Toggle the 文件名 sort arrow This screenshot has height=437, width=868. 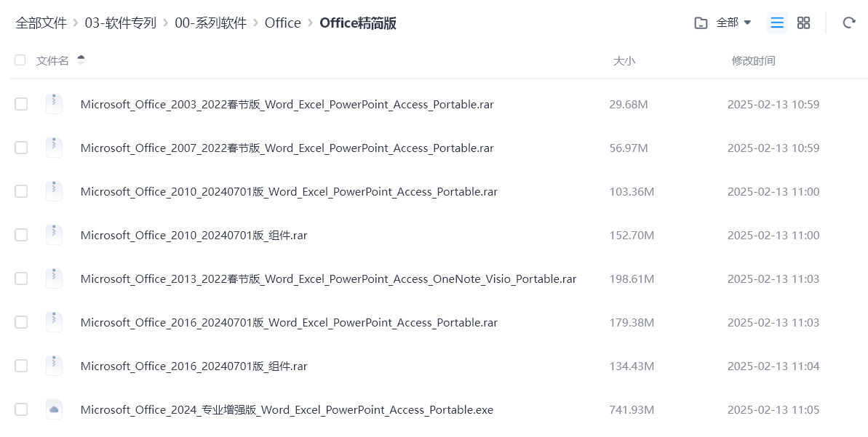click(x=81, y=60)
